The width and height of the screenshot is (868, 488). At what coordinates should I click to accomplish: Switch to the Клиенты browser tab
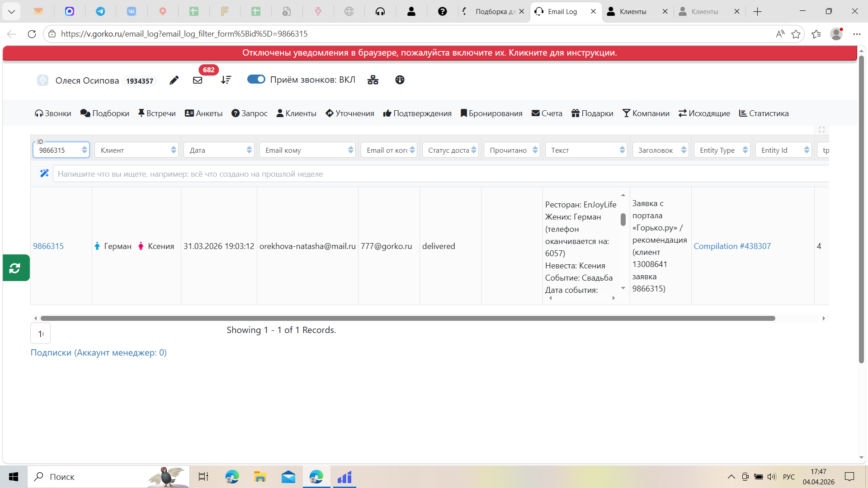(633, 12)
